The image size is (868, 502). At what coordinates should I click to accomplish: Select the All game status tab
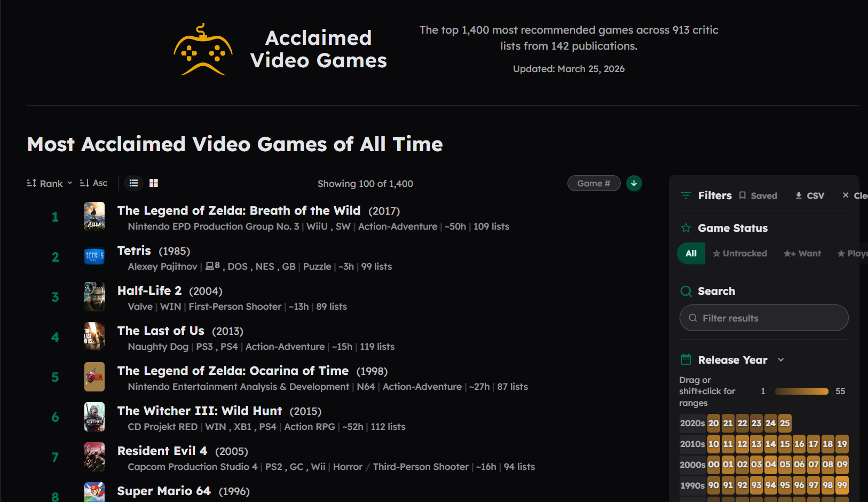coord(691,254)
